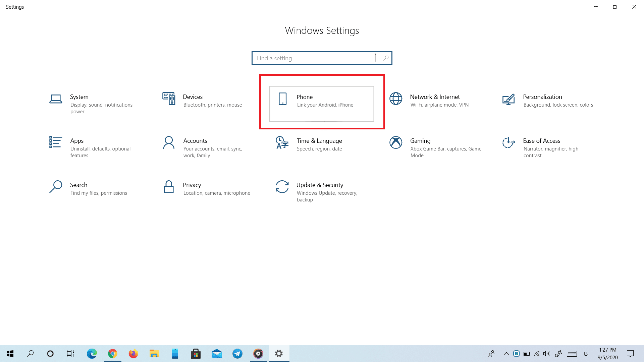Open Update & Security settings
The width and height of the screenshot is (644, 362).
[x=322, y=192]
